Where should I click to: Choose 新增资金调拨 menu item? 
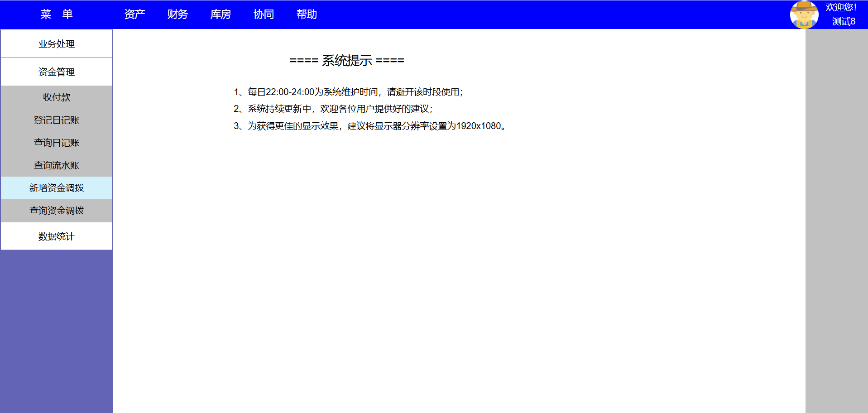[57, 188]
